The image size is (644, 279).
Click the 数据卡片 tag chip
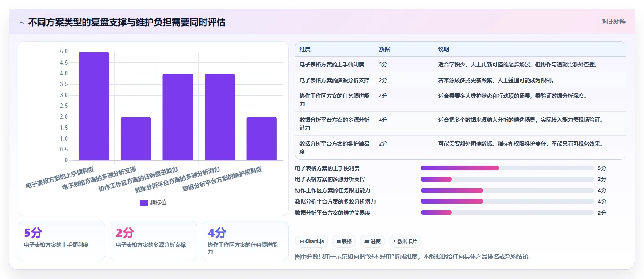coord(405,241)
